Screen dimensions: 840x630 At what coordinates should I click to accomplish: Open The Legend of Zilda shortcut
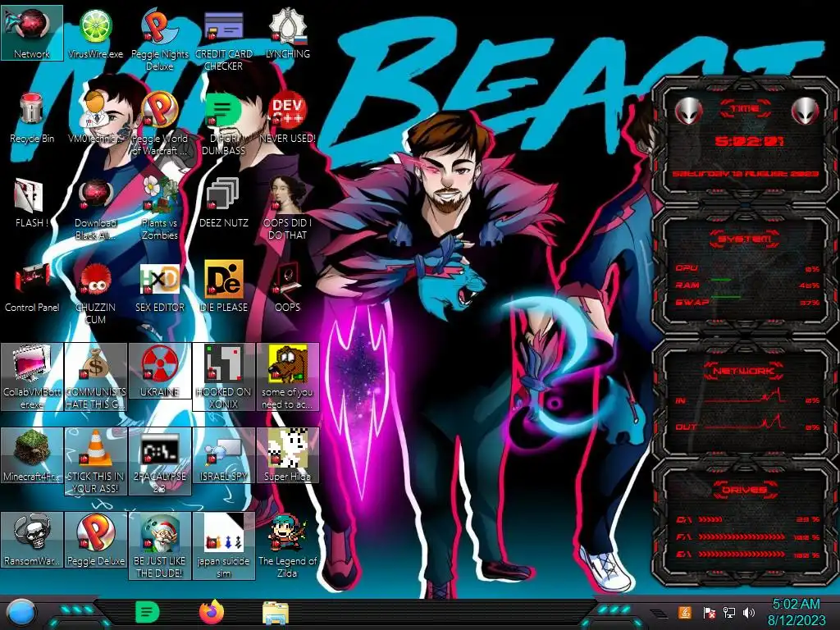[x=288, y=546]
